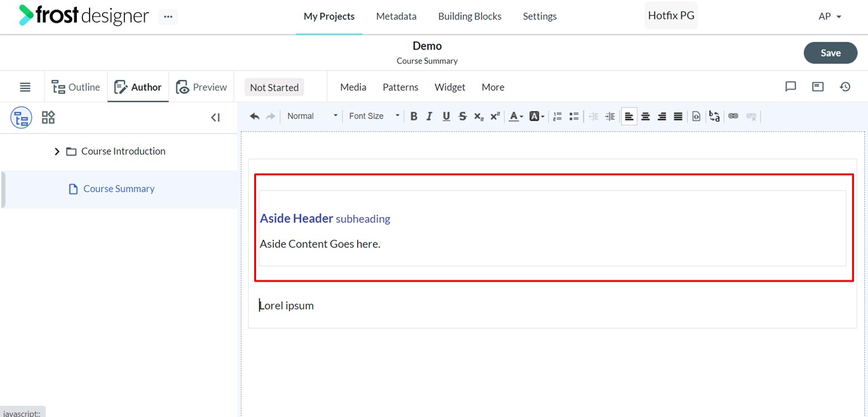Open the AP user account dropdown
The image size is (868, 417).
point(830,17)
